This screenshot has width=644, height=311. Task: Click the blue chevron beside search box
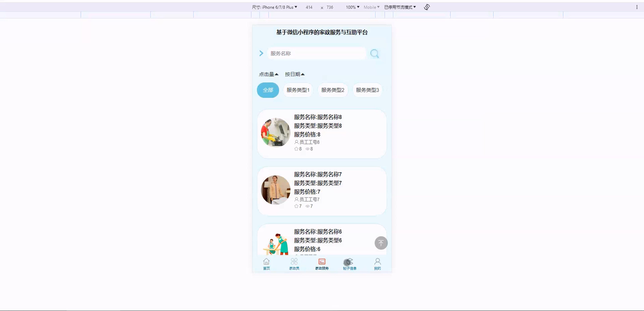click(261, 53)
